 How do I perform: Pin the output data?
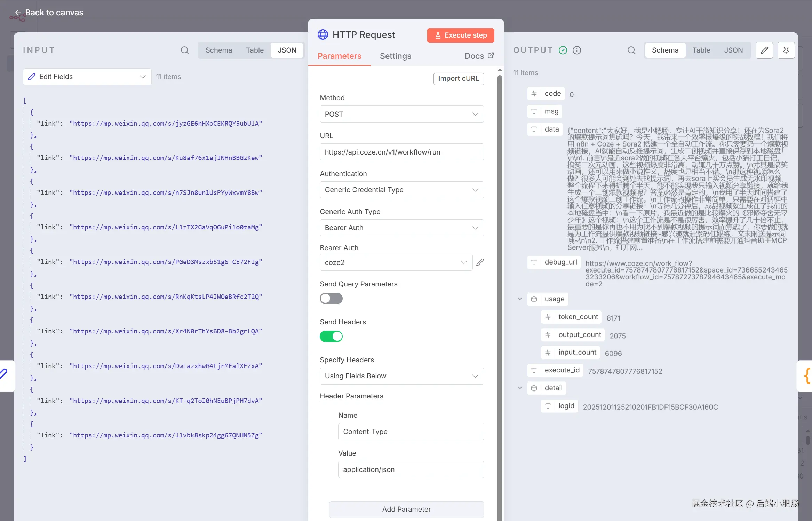tap(786, 50)
